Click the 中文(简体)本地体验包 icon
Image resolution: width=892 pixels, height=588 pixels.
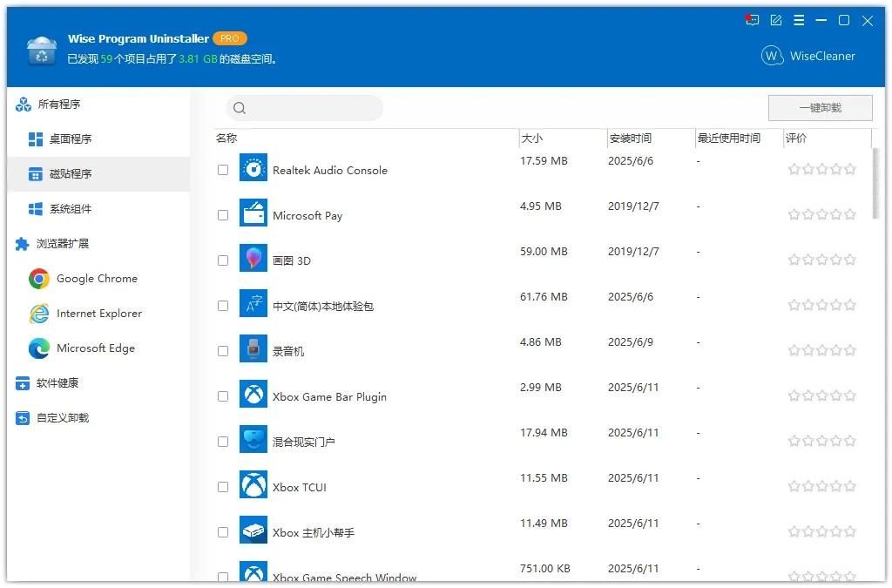click(x=253, y=304)
